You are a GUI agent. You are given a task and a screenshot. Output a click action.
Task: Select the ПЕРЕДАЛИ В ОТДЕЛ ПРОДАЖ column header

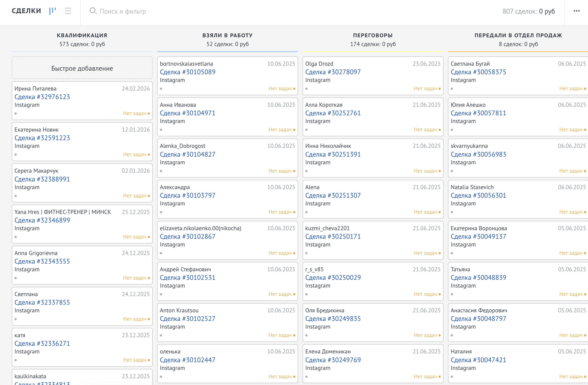(518, 35)
